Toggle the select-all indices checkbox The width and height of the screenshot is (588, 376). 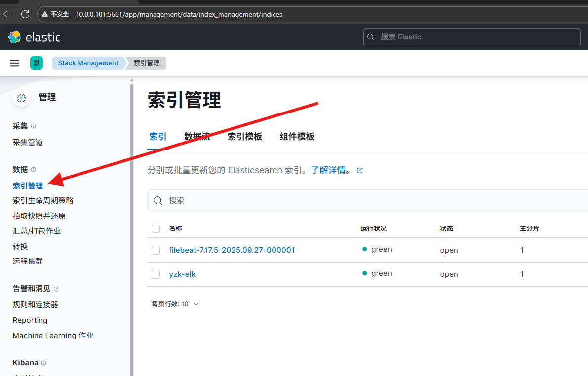156,228
